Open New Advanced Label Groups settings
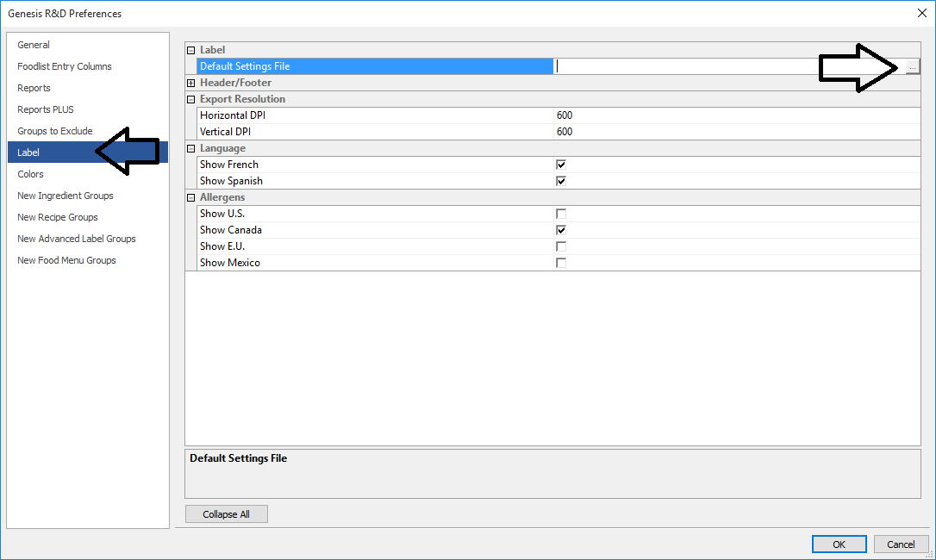 click(77, 238)
